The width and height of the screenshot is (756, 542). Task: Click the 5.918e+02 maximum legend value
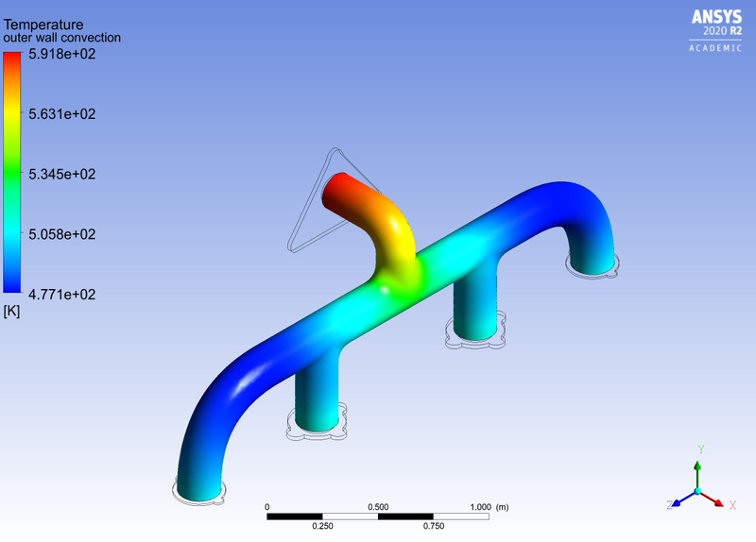(x=62, y=54)
